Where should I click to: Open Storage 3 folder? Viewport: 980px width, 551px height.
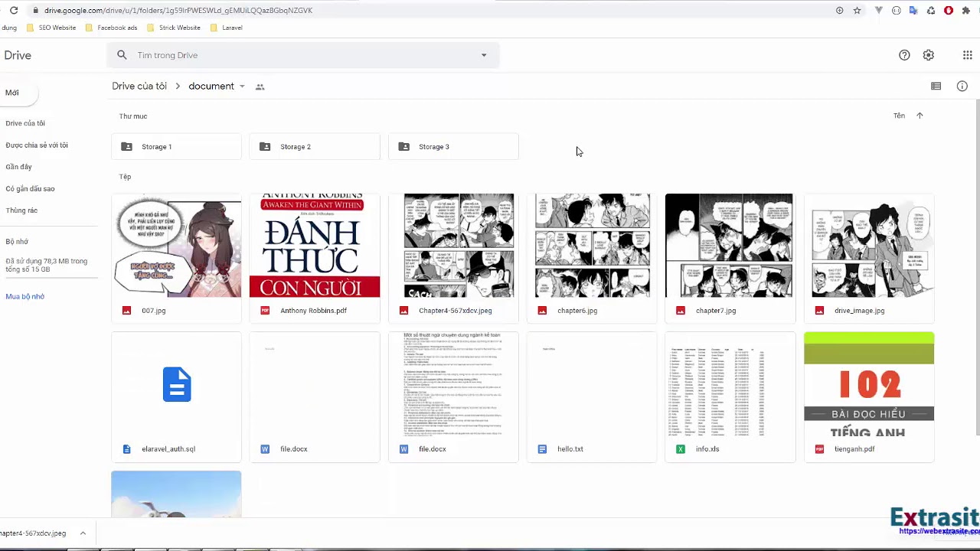[x=453, y=147]
